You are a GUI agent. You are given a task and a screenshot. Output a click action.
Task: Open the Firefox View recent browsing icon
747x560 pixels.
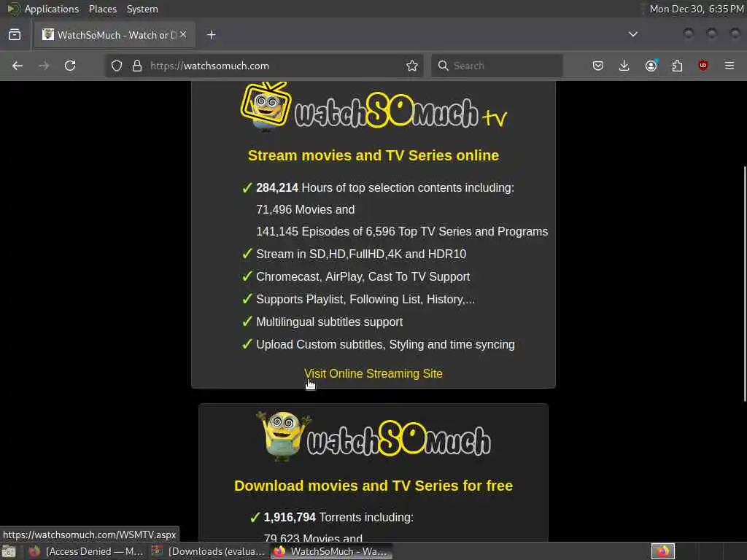pyautogui.click(x=15, y=35)
